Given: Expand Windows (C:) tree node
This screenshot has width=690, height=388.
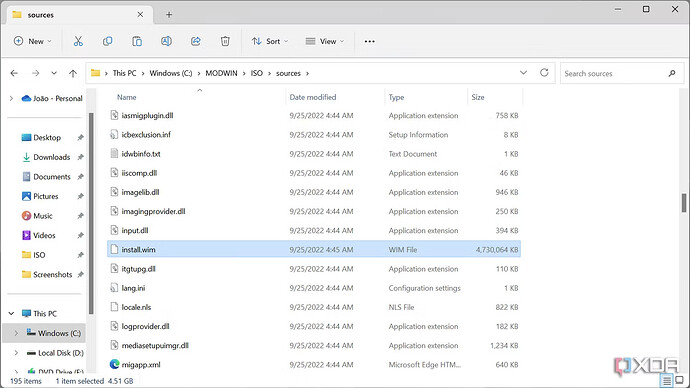Looking at the screenshot, I should pos(16,333).
